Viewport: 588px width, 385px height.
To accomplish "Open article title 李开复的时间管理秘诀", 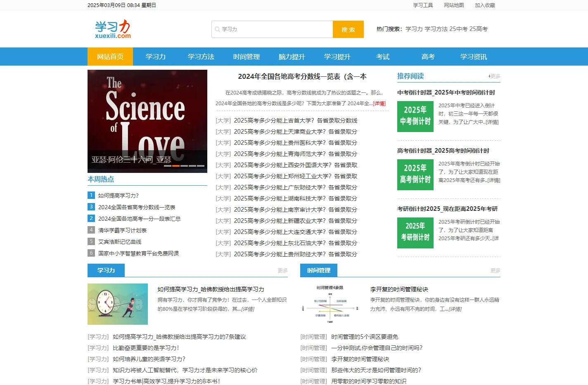I will 399,289.
